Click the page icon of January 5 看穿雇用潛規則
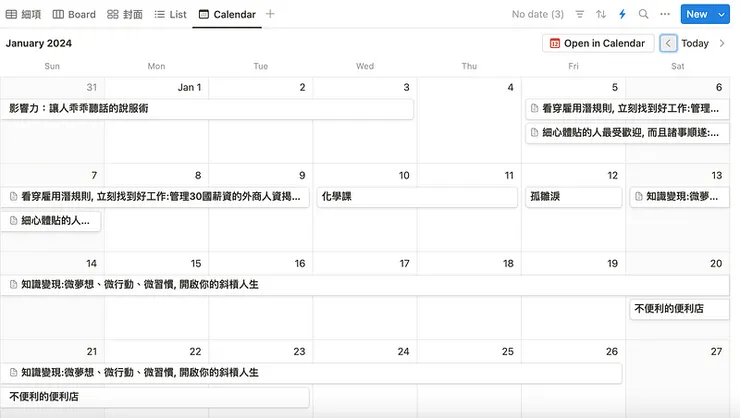The height and width of the screenshot is (418, 740). 534,109
